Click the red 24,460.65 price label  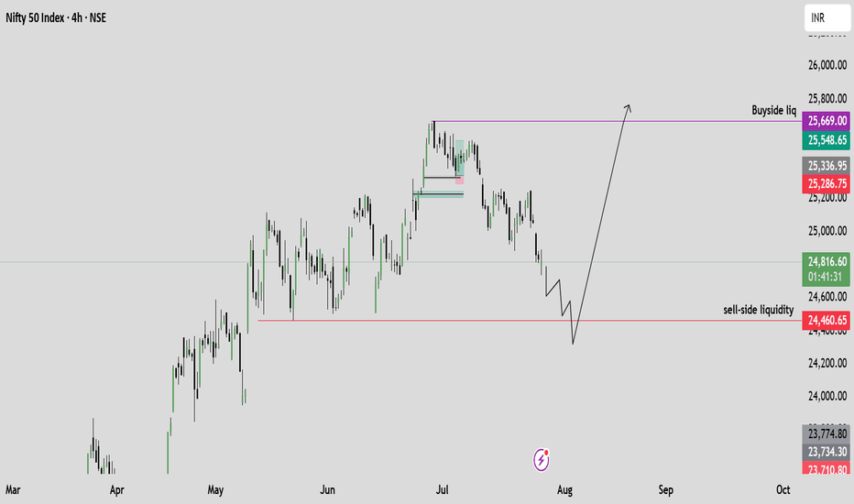click(x=827, y=321)
